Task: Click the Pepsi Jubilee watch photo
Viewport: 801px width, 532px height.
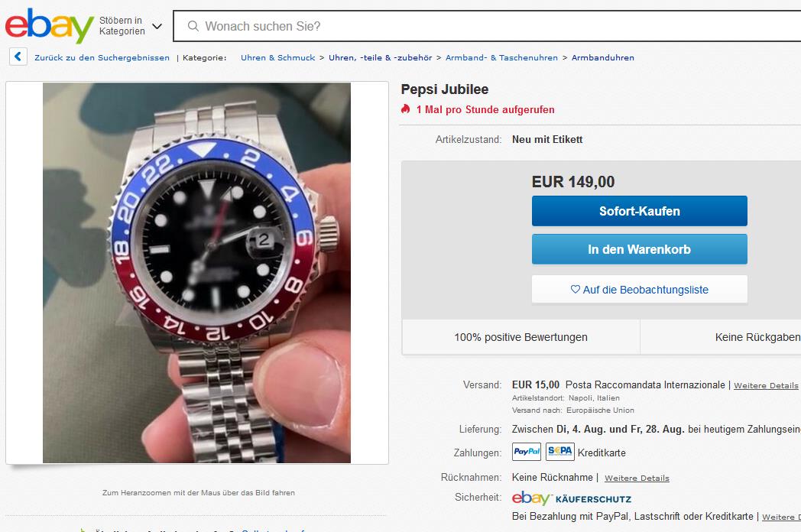Action: (x=196, y=273)
